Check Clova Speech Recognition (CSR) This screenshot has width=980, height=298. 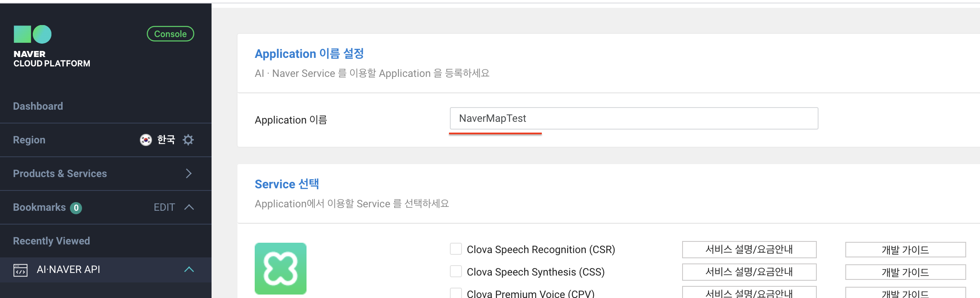tap(456, 249)
